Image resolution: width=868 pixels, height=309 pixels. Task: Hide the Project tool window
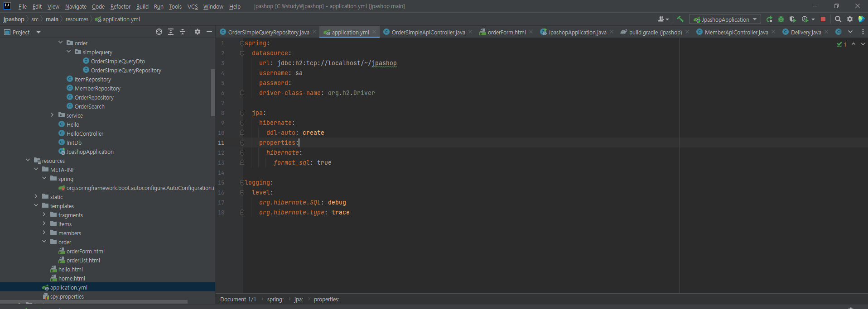click(209, 32)
